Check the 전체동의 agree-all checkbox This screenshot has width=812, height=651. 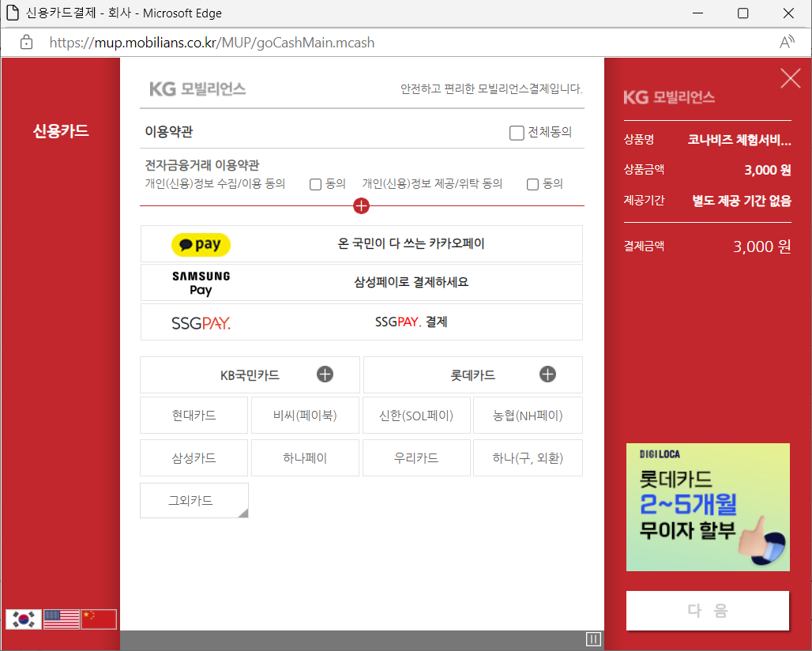tap(517, 133)
